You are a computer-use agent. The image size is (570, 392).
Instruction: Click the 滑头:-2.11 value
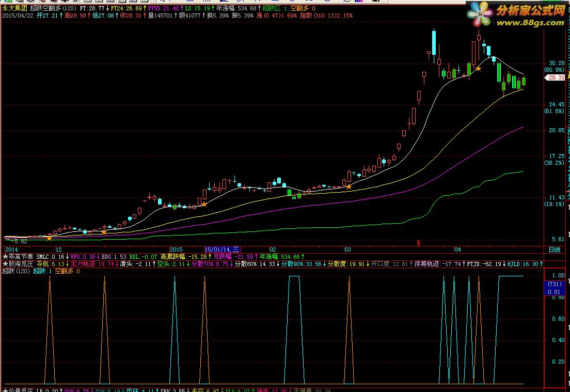[x=135, y=264]
